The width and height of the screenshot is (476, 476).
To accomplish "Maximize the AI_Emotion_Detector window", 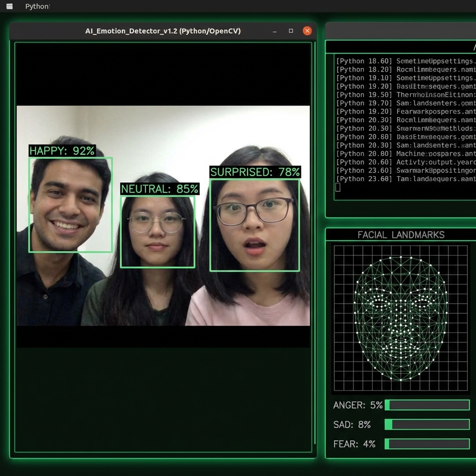I will (x=291, y=31).
